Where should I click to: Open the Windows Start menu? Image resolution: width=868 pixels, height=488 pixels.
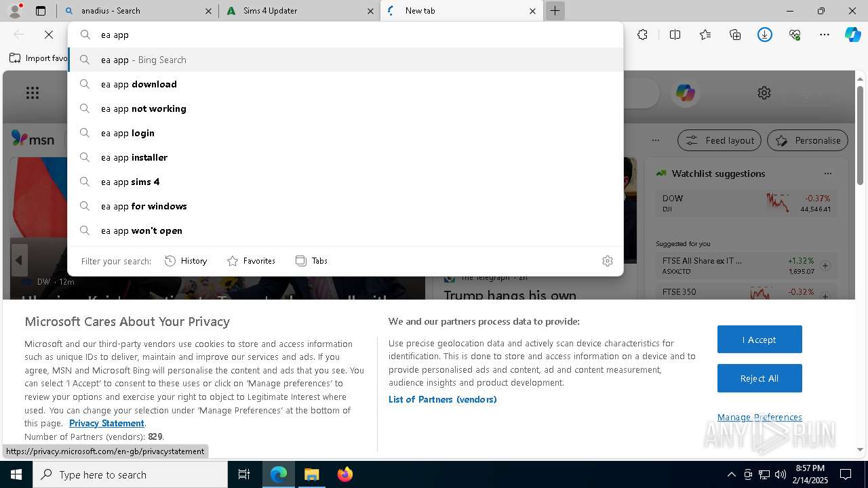pyautogui.click(x=16, y=474)
